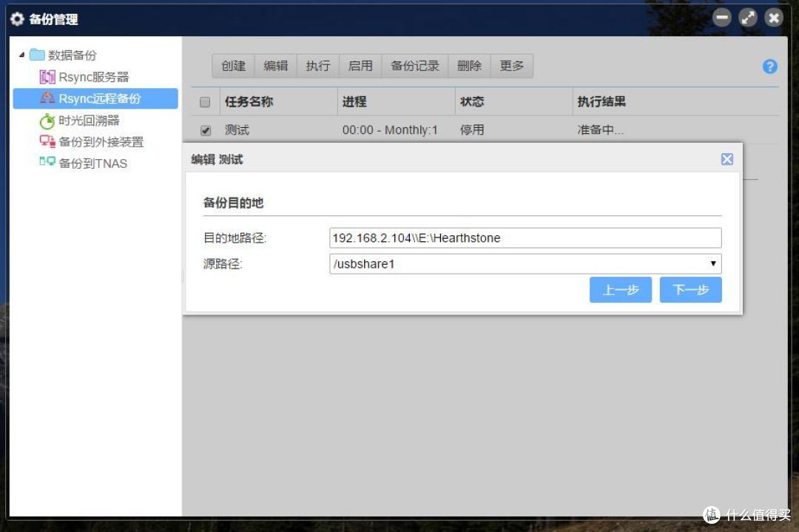Close the 备份管理 window
The image size is (799, 532).
[x=774, y=18]
